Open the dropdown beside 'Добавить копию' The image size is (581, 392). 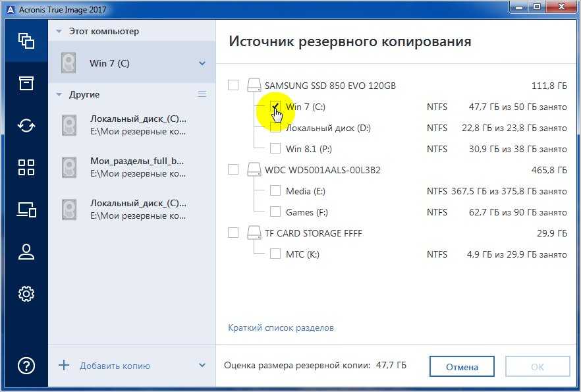click(x=202, y=366)
